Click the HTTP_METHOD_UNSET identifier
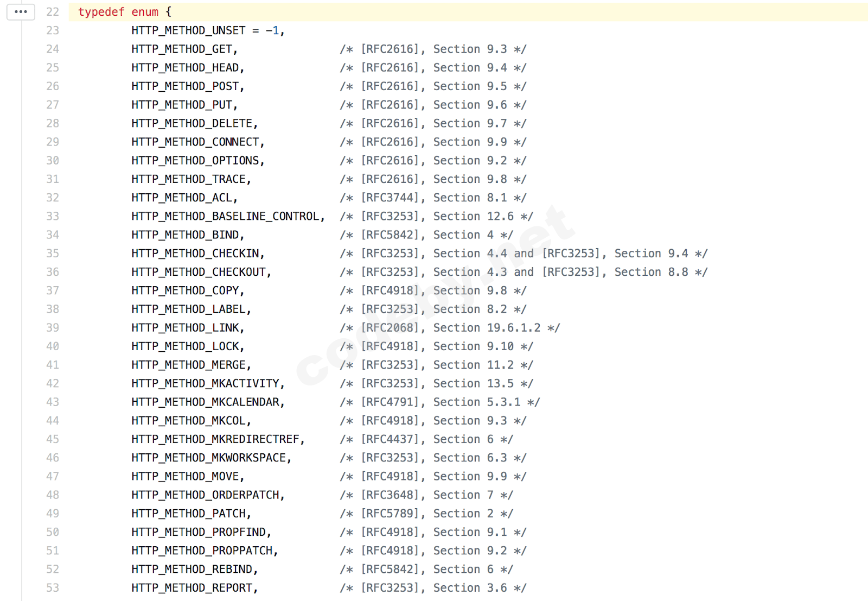Screen dimensions: 868x601 point(188,30)
